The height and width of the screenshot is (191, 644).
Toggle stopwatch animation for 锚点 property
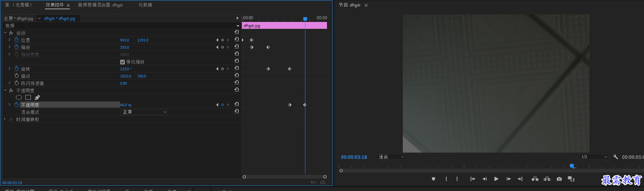point(16,76)
